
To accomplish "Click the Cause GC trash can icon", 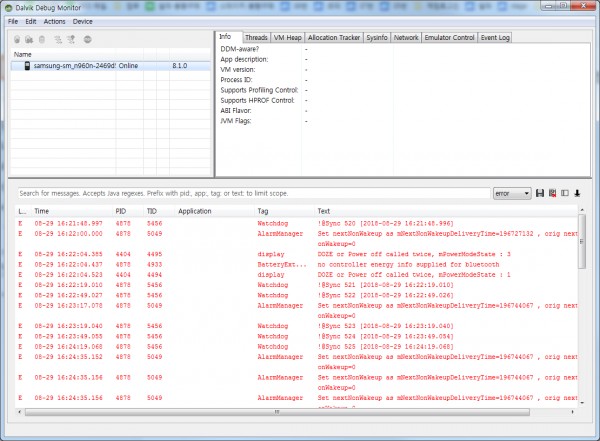I will (42, 39).
